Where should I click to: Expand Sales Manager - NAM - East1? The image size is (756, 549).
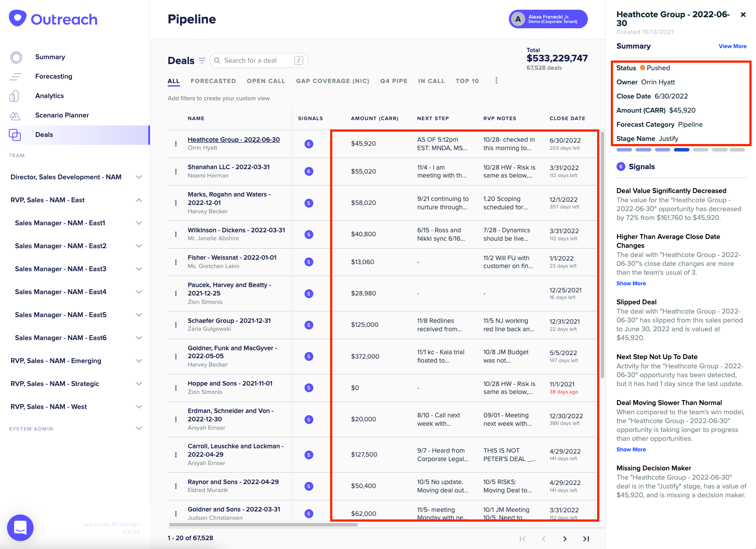pos(139,223)
